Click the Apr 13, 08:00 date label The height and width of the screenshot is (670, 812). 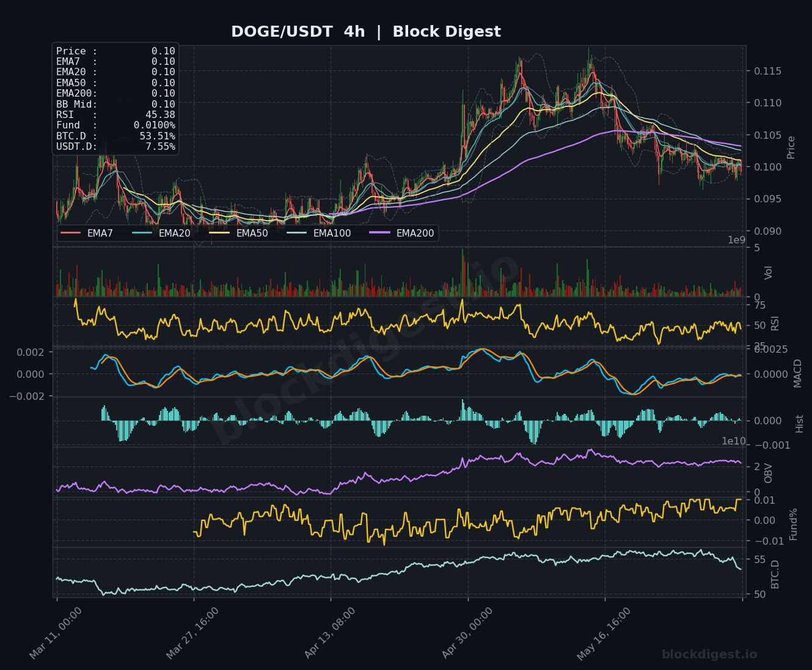(x=330, y=634)
